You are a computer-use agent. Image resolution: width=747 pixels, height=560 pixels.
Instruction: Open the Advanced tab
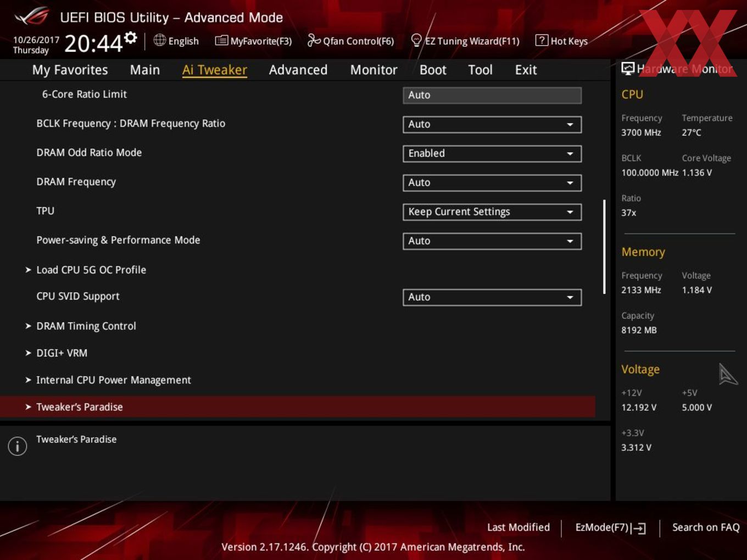(x=298, y=70)
